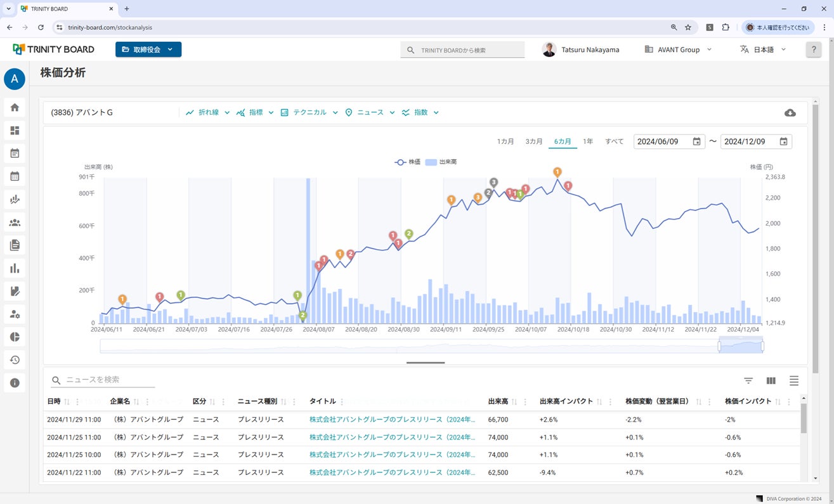
Task: Click the news table vertical scrollbar thumb
Action: (804, 419)
